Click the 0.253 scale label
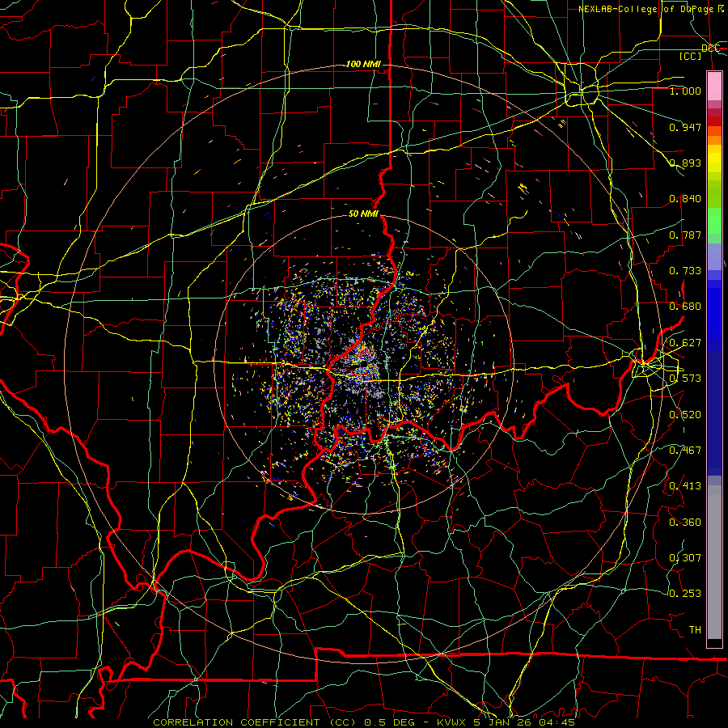728x728 pixels. tap(685, 594)
